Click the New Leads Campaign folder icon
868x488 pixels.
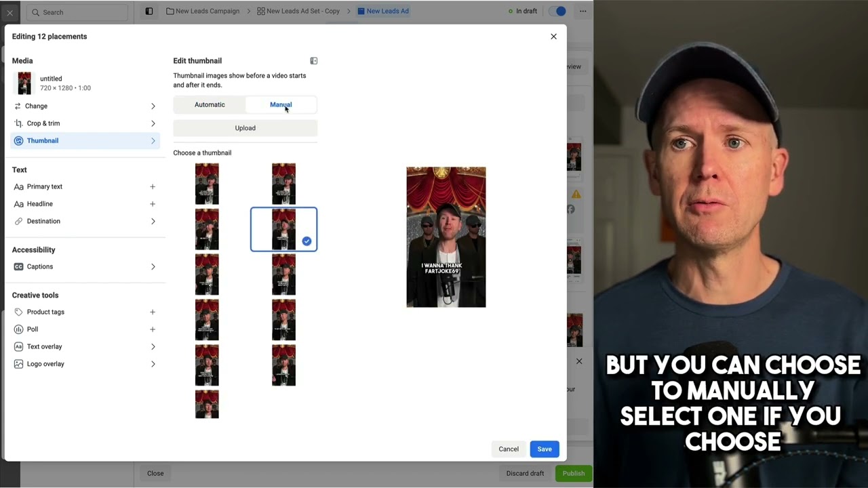170,11
